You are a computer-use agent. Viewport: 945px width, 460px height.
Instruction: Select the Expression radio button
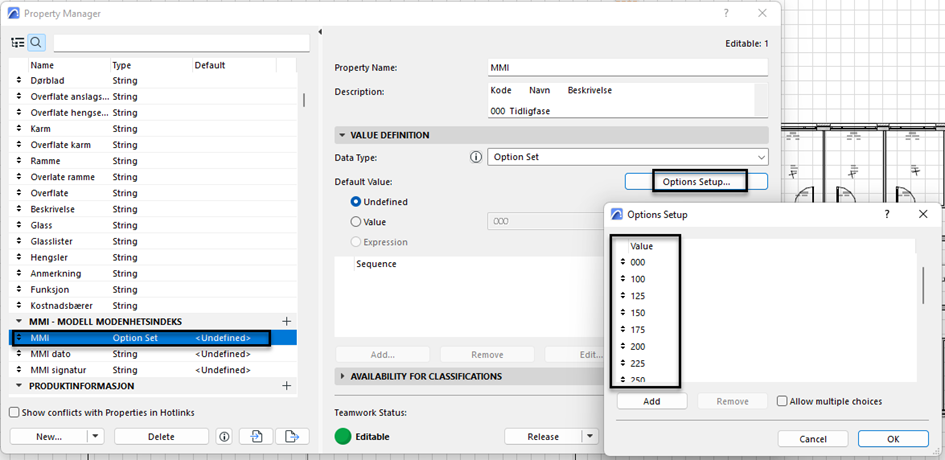coord(356,242)
